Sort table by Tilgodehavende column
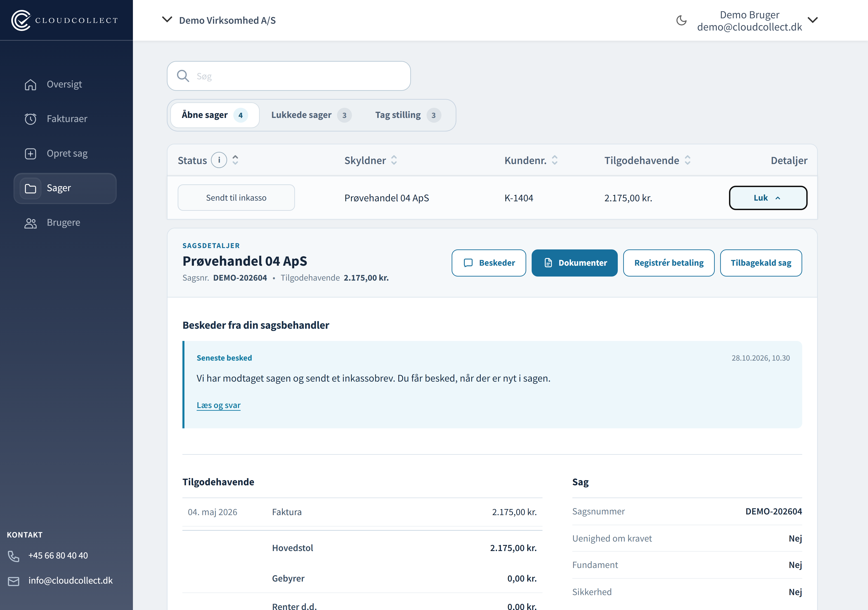Image resolution: width=868 pixels, height=610 pixels. 688,160
